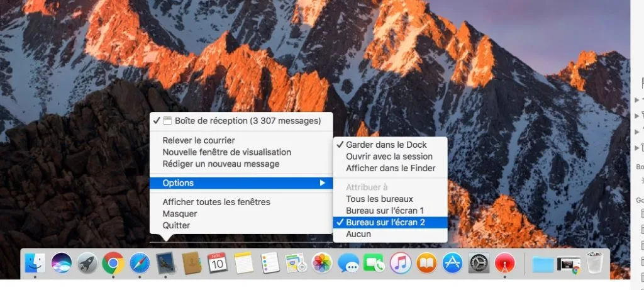Open iTunes music note icon
Screen dimensions: 644x290
401,263
